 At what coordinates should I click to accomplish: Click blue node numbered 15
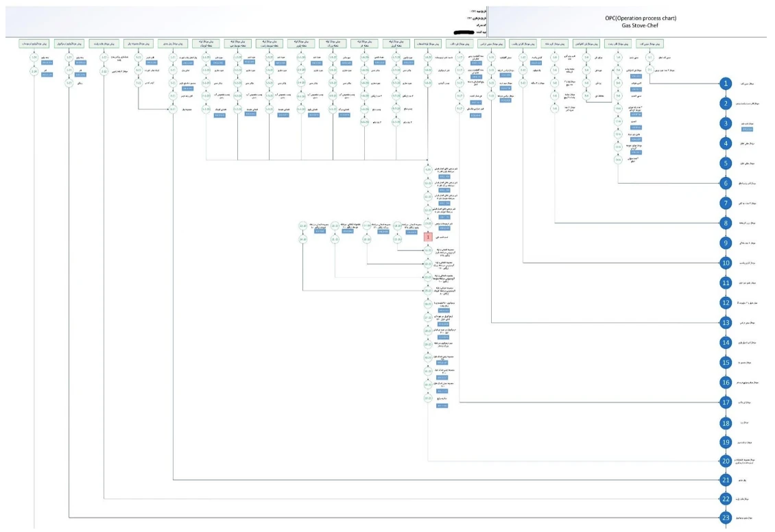(x=726, y=362)
